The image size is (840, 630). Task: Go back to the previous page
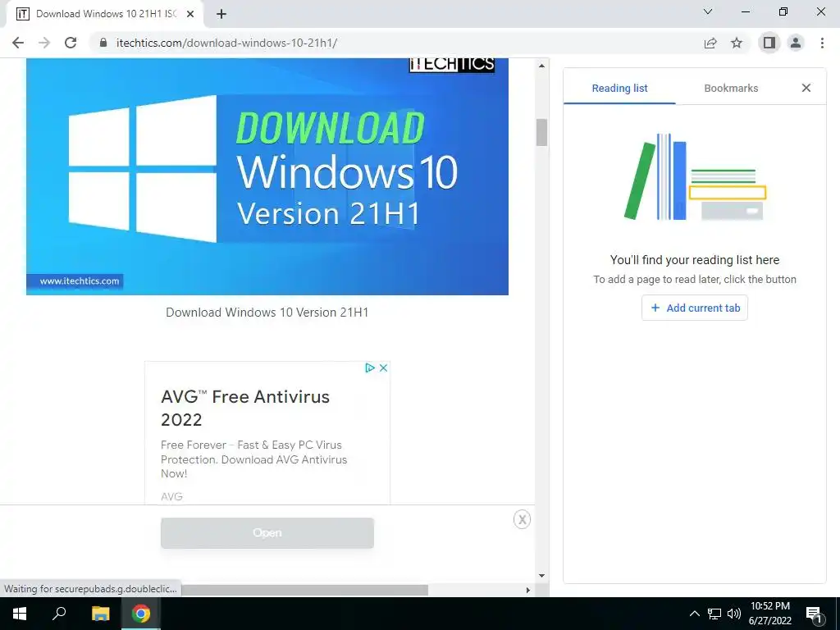[x=18, y=43]
